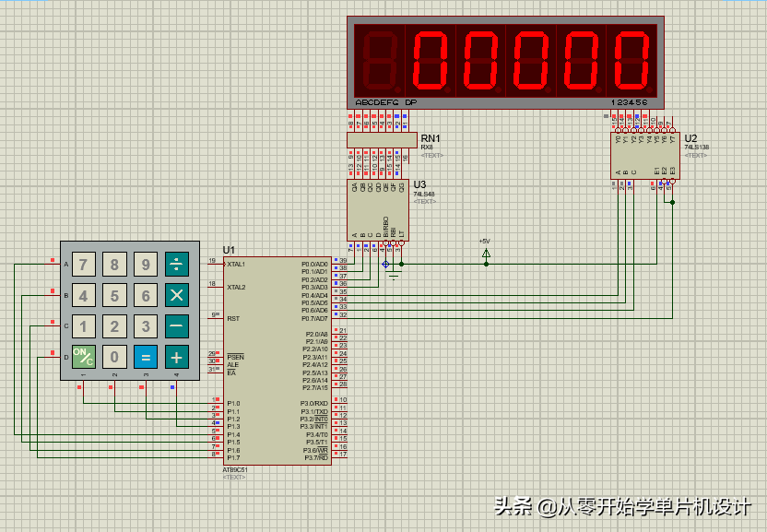Click the AT89C51 part name label
Screen dimensions: 767x532
(235, 470)
